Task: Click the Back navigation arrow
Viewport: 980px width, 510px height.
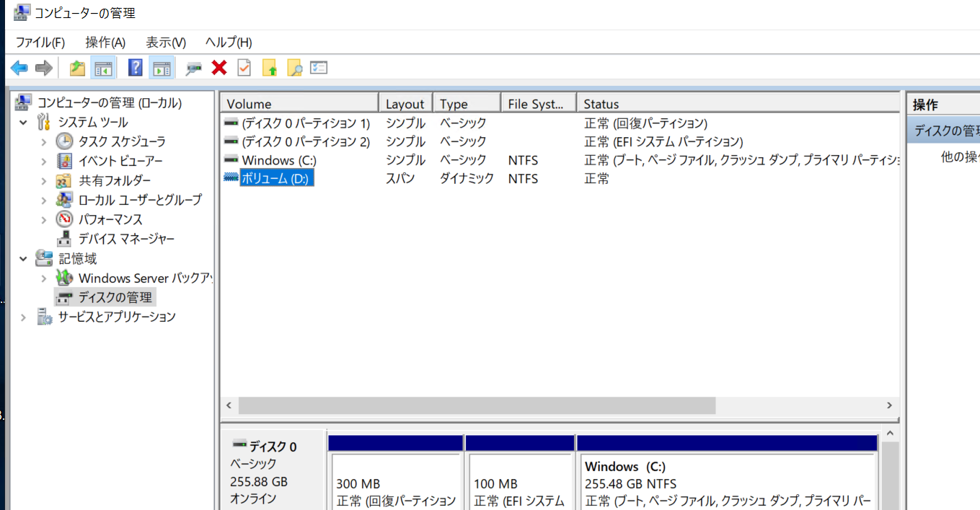Action: coord(19,67)
